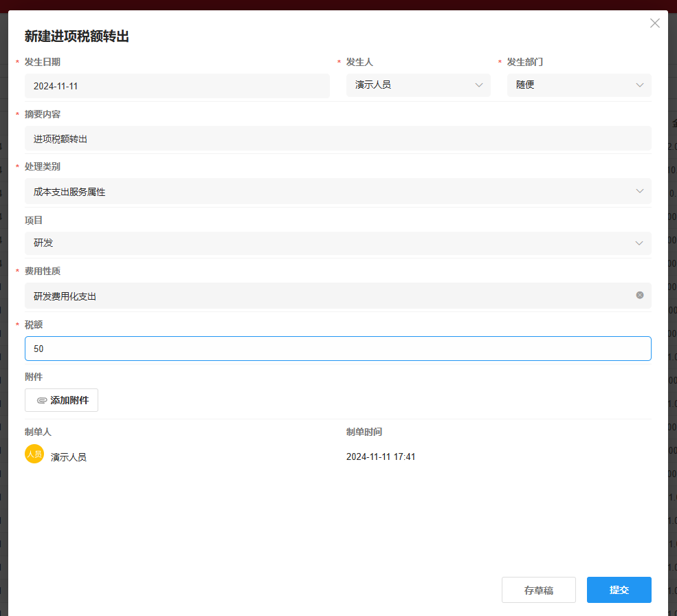Click the 发生日期 date field
This screenshot has height=616, width=677.
[177, 86]
